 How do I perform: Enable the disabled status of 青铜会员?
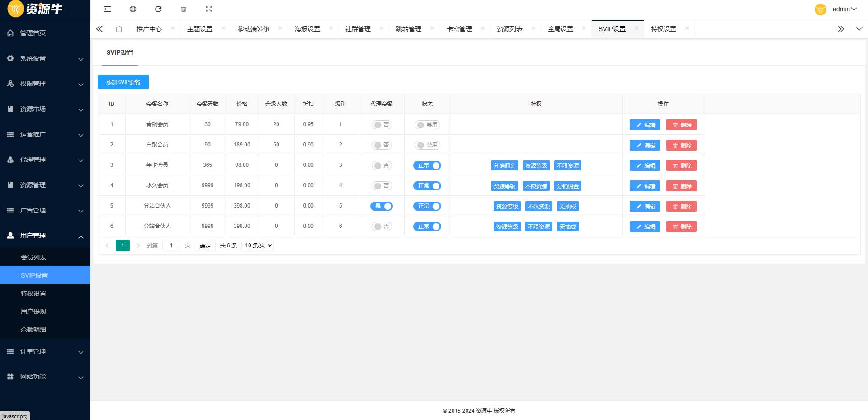pyautogui.click(x=427, y=125)
